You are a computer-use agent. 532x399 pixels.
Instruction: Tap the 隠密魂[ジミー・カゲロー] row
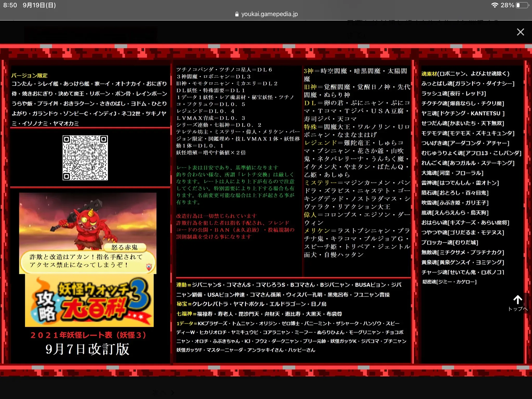click(449, 282)
